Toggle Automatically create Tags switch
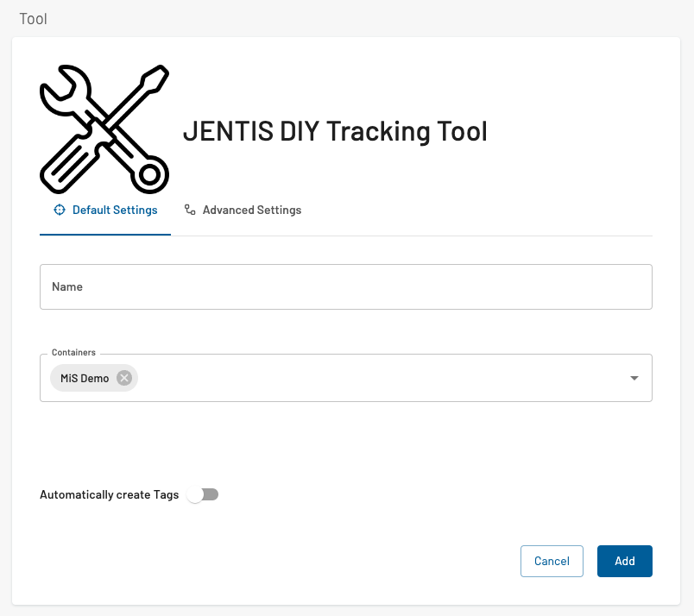This screenshot has height=616, width=694. (203, 494)
